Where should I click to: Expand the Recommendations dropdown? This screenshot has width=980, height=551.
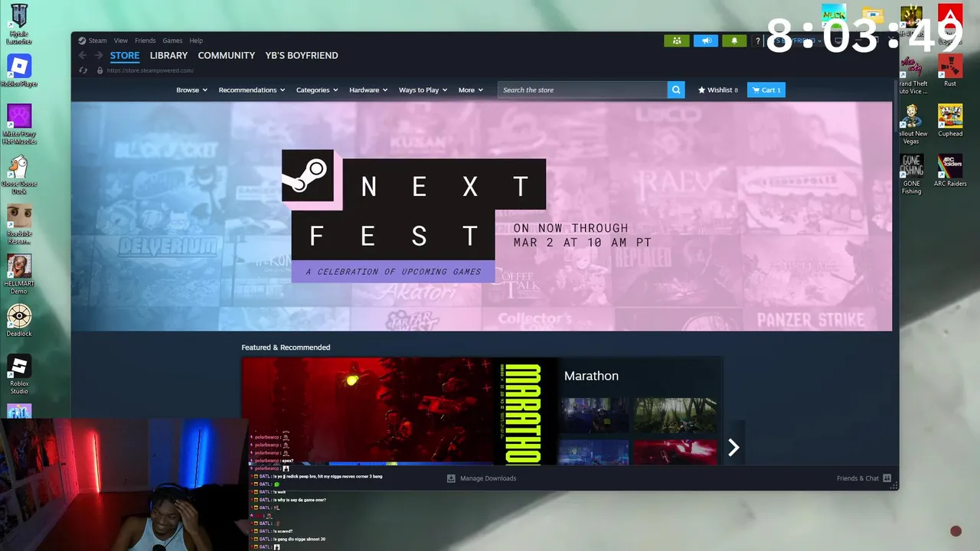(251, 90)
